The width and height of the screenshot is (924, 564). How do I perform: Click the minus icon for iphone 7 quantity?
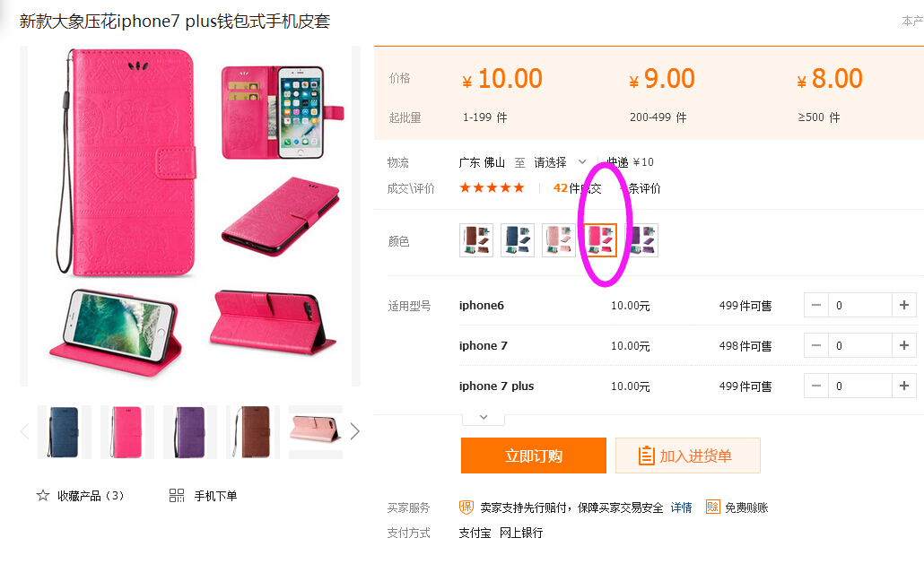click(x=816, y=345)
